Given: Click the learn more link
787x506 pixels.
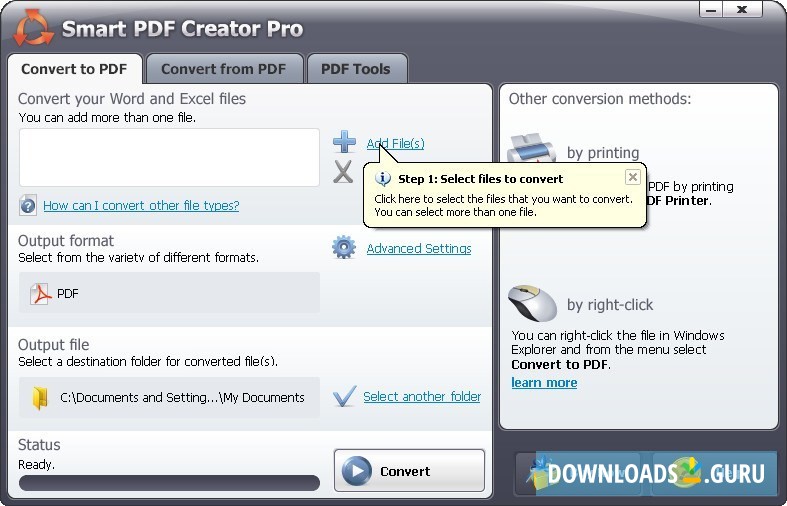Looking at the screenshot, I should click(544, 383).
